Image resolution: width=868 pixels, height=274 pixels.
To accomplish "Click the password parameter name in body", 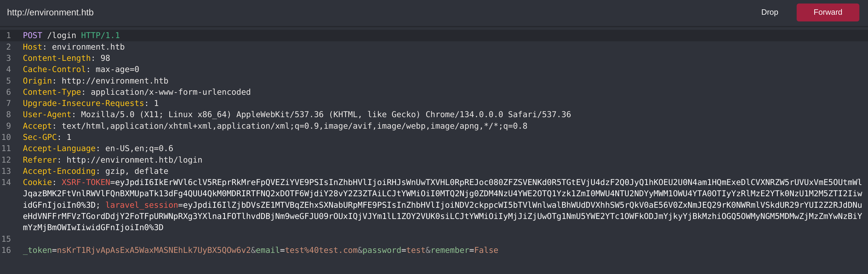I will [382, 250].
